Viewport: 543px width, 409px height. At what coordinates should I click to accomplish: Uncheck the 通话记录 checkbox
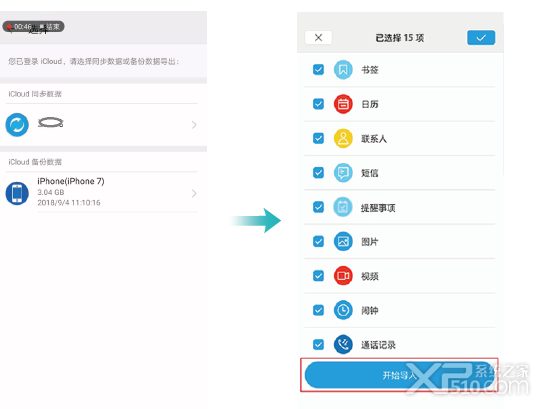point(318,344)
